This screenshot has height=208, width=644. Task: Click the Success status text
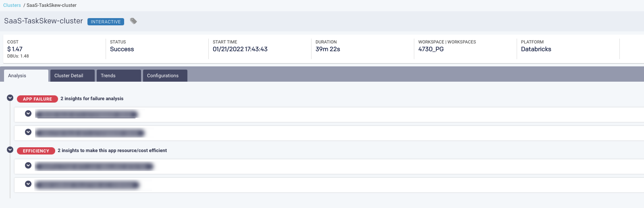[122, 49]
